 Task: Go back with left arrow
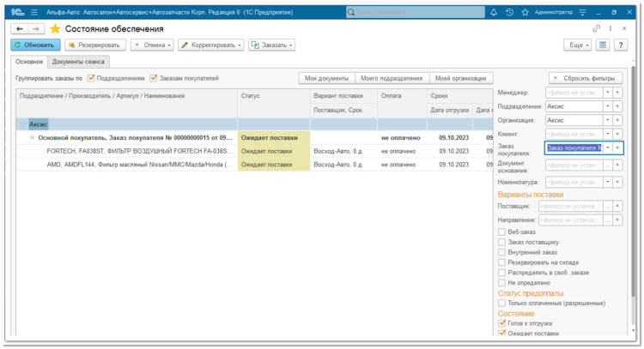pyautogui.click(x=19, y=28)
